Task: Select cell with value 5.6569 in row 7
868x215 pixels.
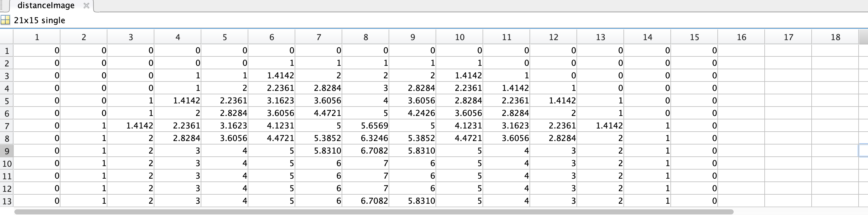Action: 366,126
